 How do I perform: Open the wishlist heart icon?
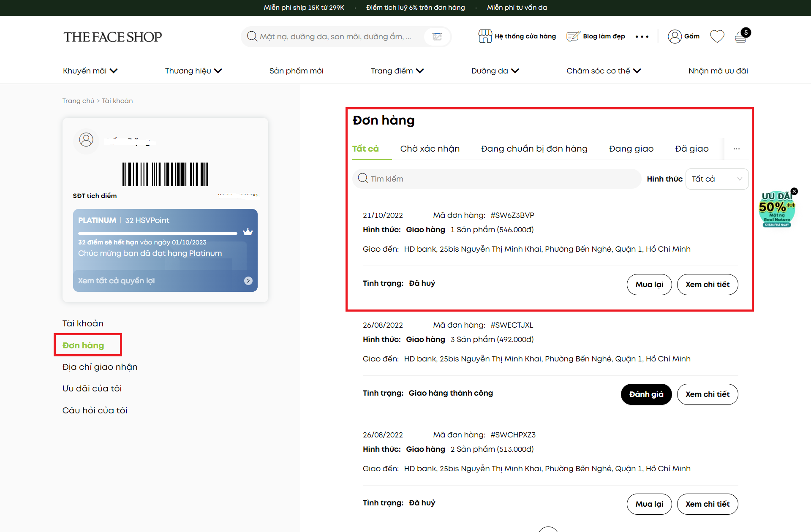717,36
